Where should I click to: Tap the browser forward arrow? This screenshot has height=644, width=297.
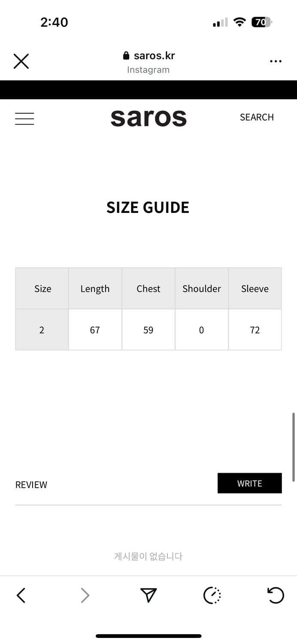point(85,595)
